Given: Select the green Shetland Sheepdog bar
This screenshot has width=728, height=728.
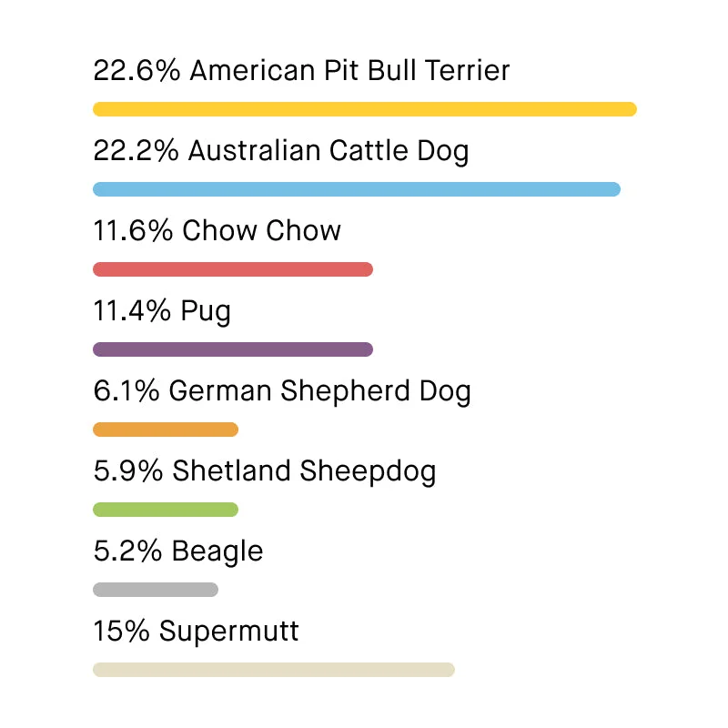Looking at the screenshot, I should (x=166, y=510).
